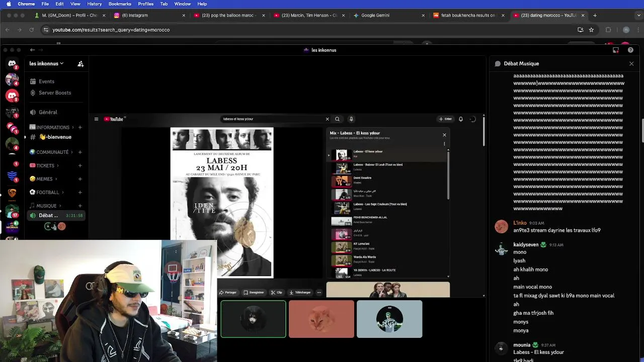Open the Chrome Bookmarks menu
This screenshot has width=644, height=362.
120,4
